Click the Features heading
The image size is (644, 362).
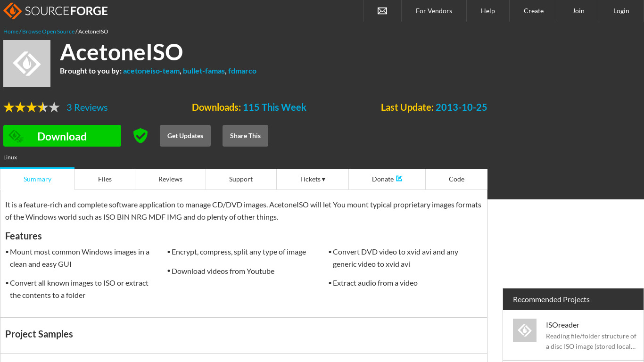tap(24, 236)
